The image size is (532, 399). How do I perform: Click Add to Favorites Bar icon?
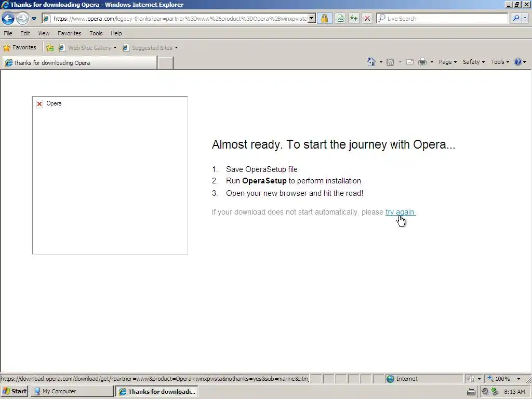(x=50, y=48)
